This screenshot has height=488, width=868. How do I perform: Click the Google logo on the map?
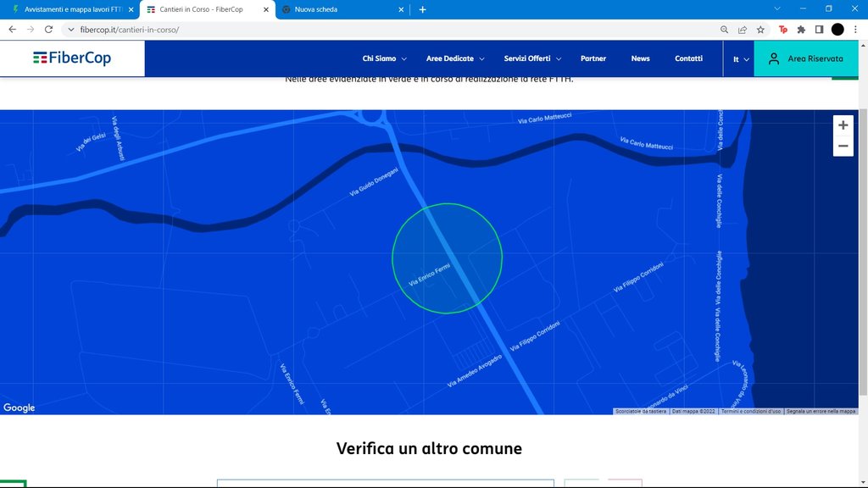[19, 408]
